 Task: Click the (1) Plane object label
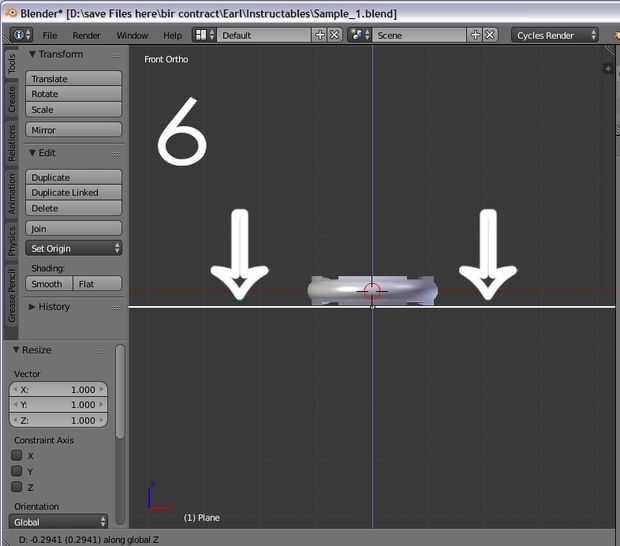[x=202, y=518]
